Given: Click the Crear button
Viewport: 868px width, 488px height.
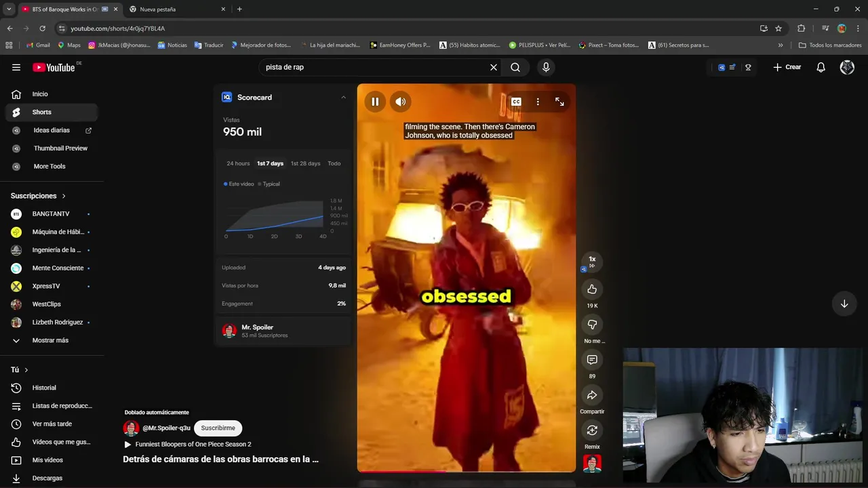Looking at the screenshot, I should point(787,67).
